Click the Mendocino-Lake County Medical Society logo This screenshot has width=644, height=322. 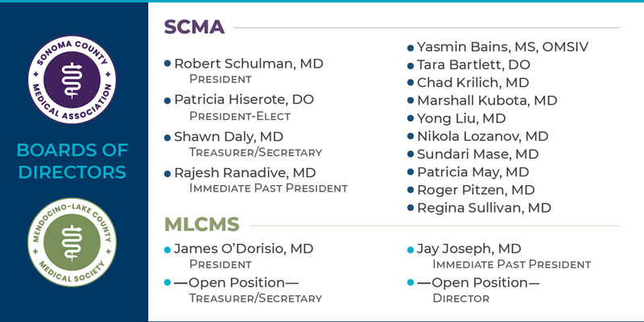point(75,243)
